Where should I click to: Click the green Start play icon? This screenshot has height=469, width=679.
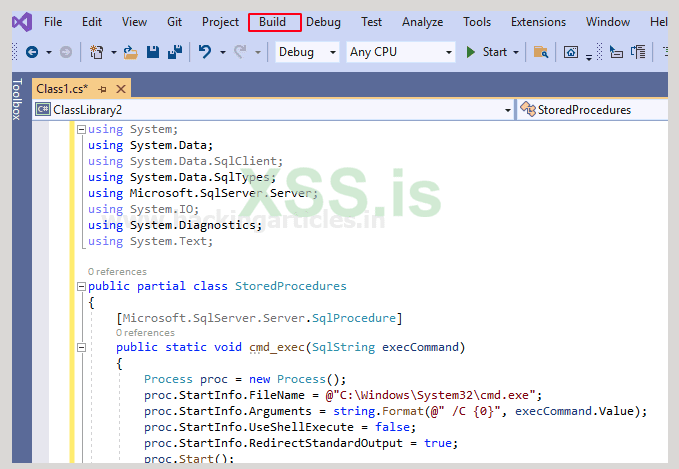[x=471, y=52]
